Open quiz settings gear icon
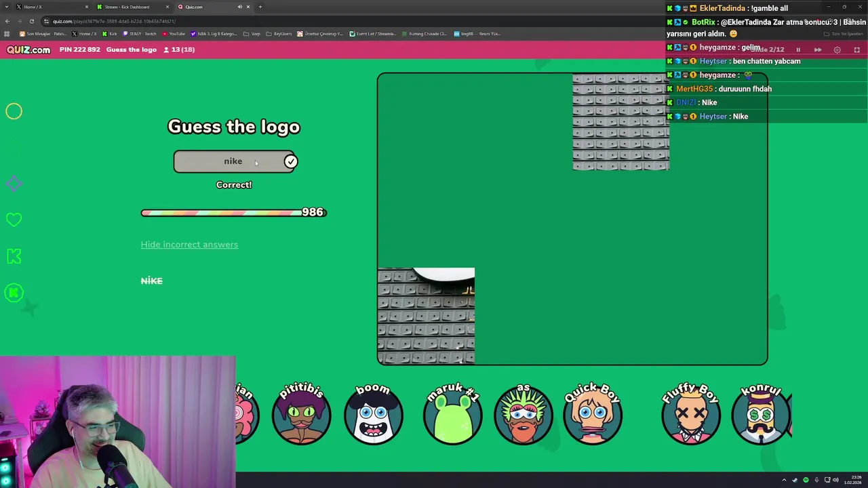 [837, 49]
